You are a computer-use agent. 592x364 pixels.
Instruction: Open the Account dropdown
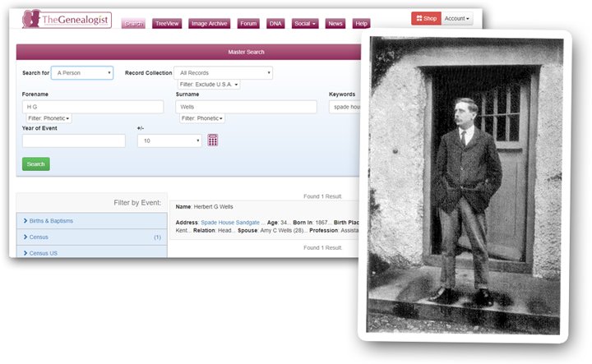457,18
